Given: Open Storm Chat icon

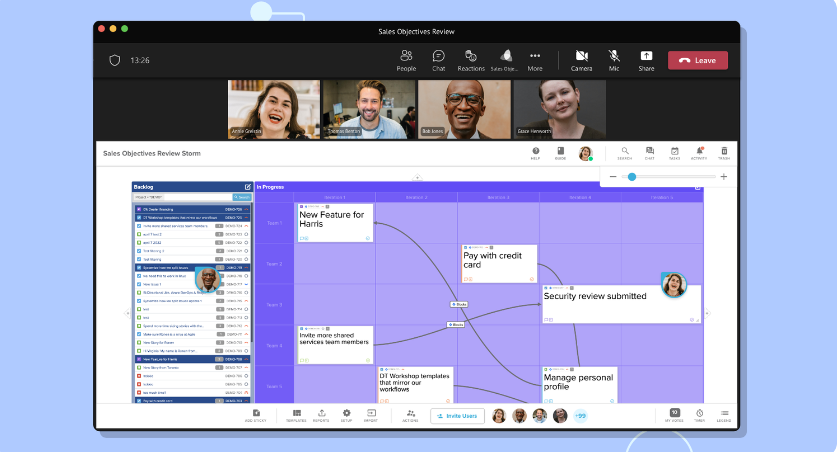Looking at the screenshot, I should tap(650, 153).
